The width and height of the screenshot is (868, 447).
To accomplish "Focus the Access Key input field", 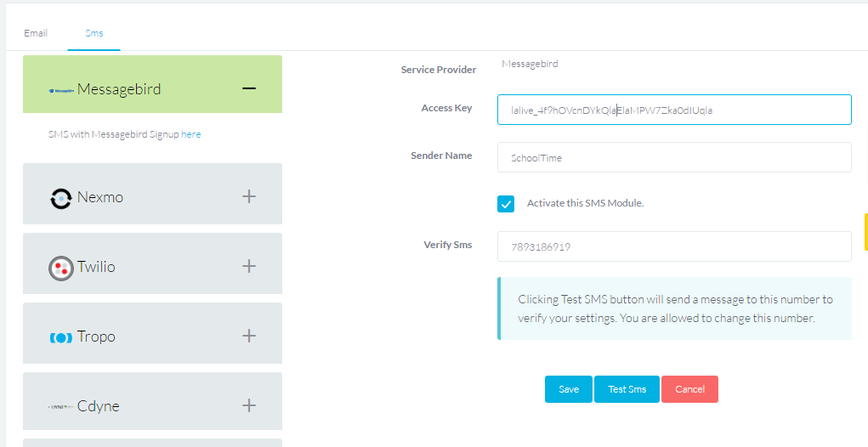I will point(674,110).
